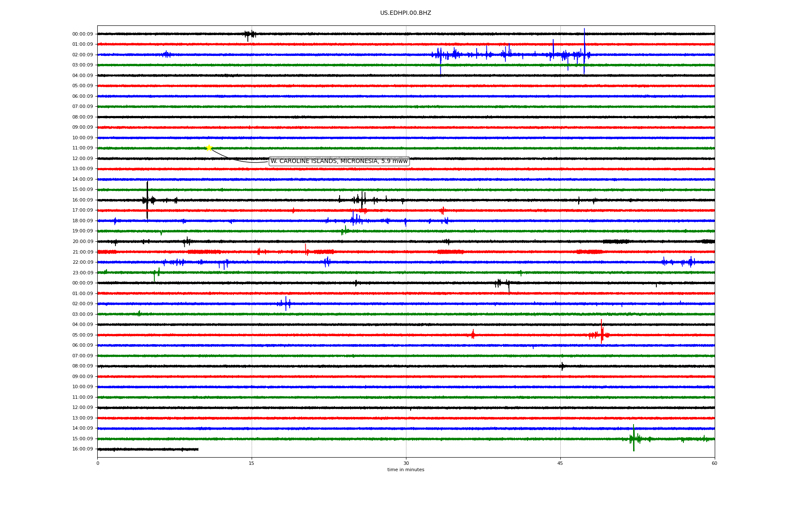Click the first 21:00:09 time label
The width and height of the screenshot is (812, 508).
tap(82, 252)
